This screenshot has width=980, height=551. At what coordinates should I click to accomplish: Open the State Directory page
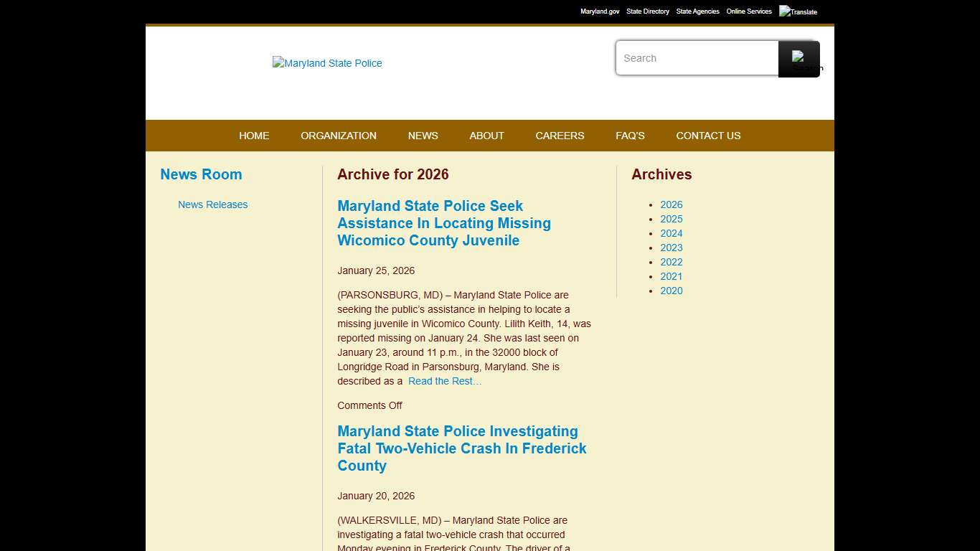click(x=647, y=11)
